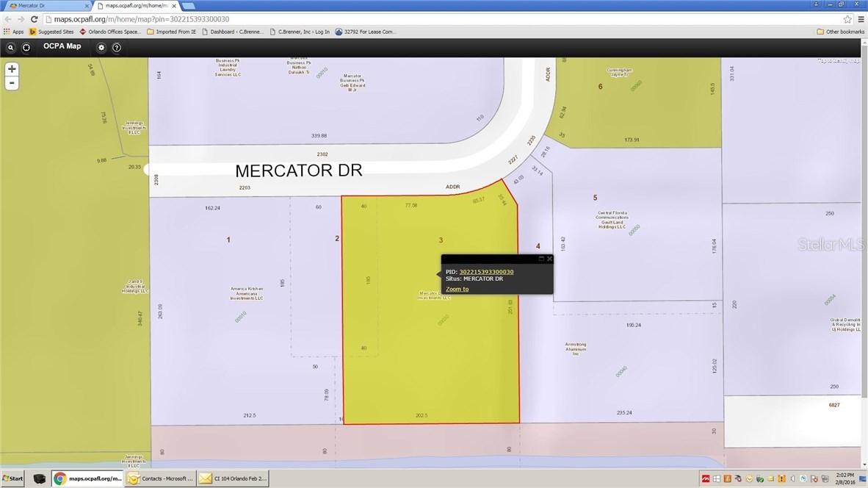Viewport: 868px width, 488px height.
Task: Close the maps.ocpafl.org tab
Action: tap(174, 6)
